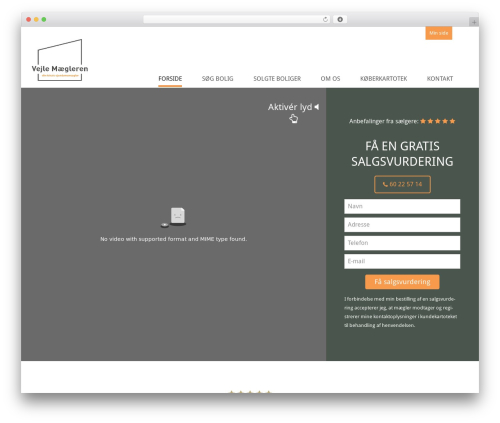Open the Forside menu item
The image size is (500, 423).
(170, 79)
